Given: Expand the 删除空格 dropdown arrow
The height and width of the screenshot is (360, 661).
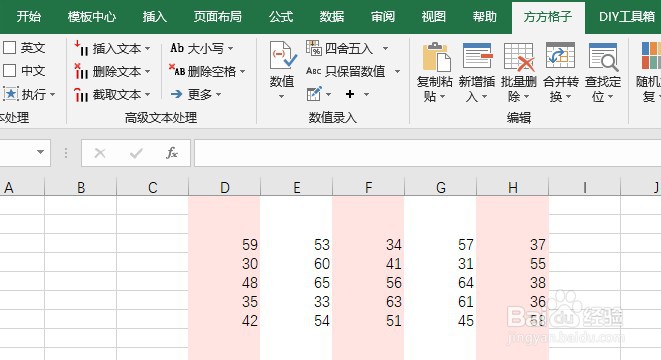Looking at the screenshot, I should 242,72.
